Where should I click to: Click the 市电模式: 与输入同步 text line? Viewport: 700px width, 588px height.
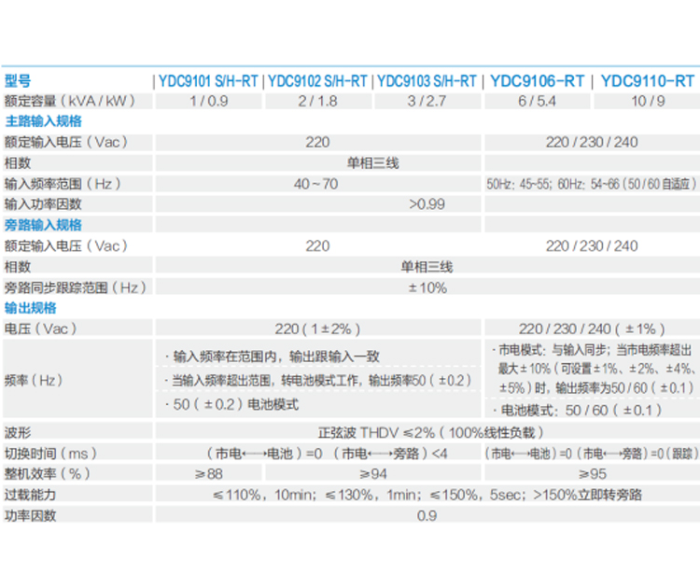click(x=592, y=350)
